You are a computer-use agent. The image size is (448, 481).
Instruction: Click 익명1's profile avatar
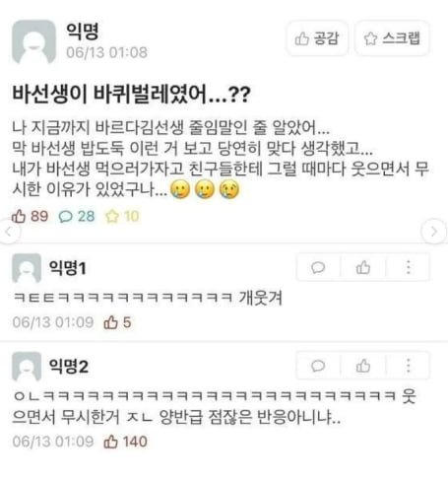[27, 268]
